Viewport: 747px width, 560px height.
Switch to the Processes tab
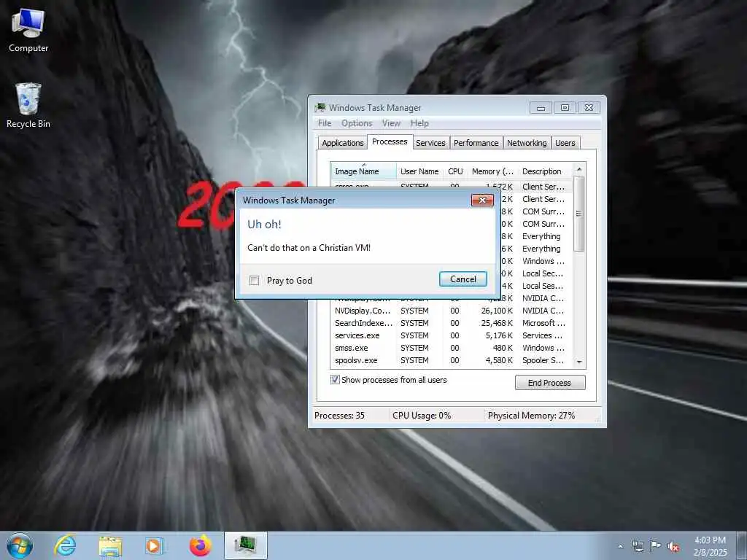(x=390, y=141)
